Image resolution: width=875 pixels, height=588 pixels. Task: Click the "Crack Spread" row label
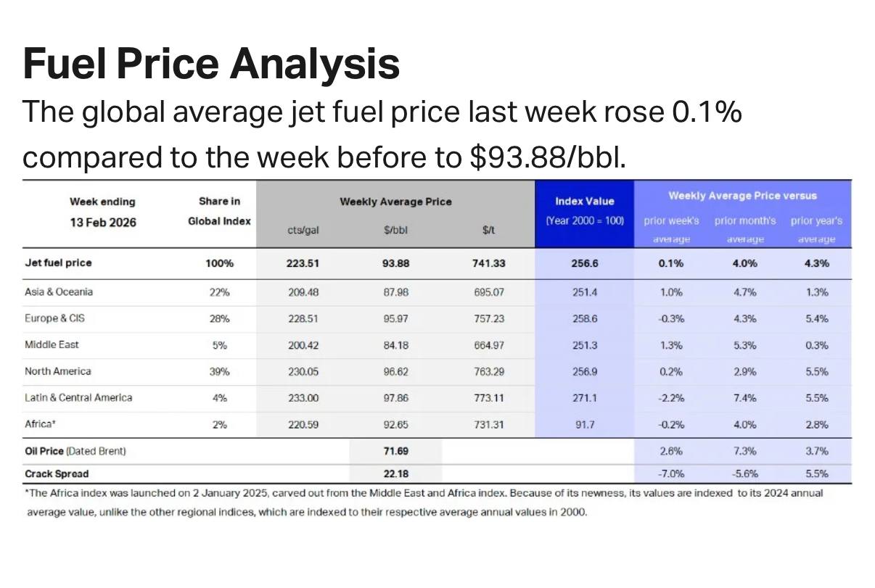(x=57, y=474)
